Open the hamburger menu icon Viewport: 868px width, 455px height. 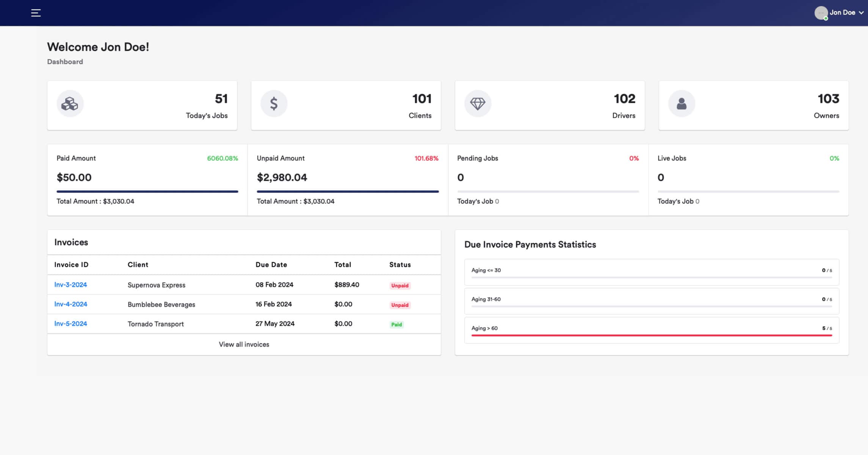tap(36, 13)
